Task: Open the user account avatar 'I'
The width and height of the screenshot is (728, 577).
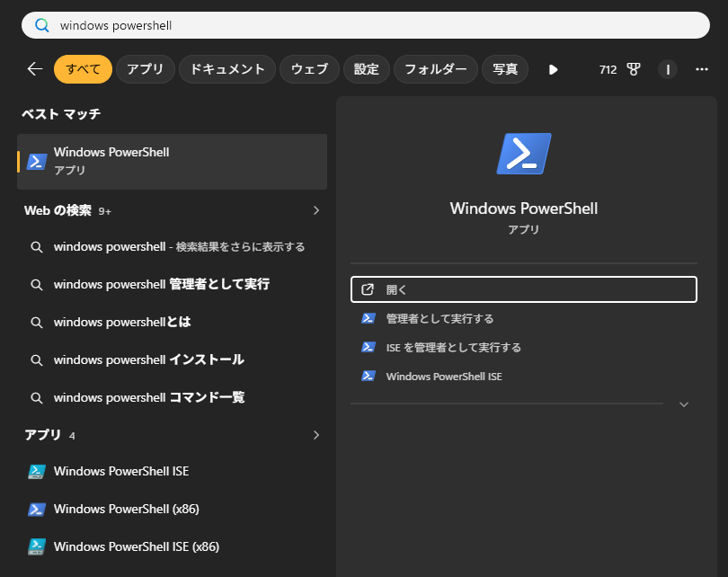Action: [x=668, y=69]
